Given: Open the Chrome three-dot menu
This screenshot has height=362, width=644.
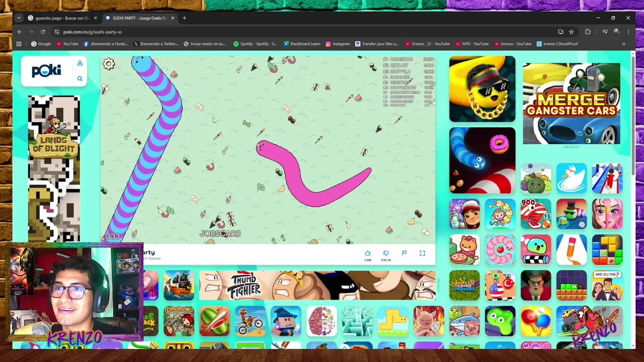Looking at the screenshot, I should (x=628, y=32).
